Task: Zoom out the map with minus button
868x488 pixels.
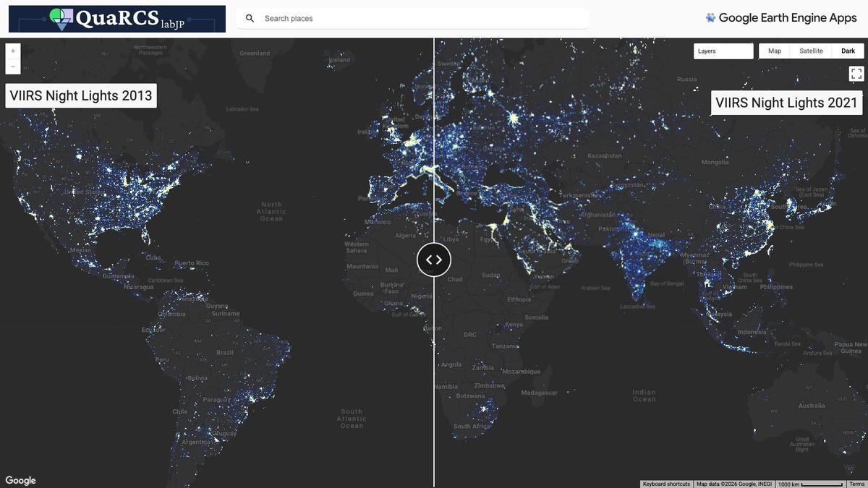Action: click(13, 67)
